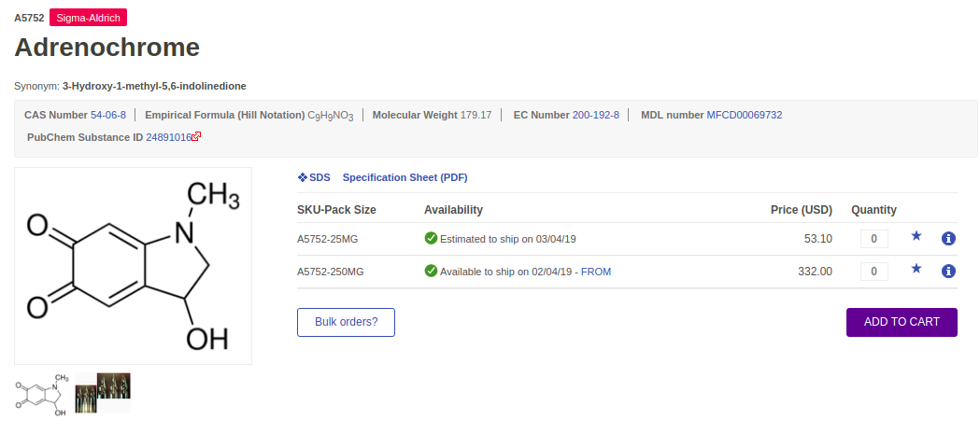This screenshot has height=433, width=980.
Task: Click quantity field for A5752-25MG
Action: coord(873,239)
